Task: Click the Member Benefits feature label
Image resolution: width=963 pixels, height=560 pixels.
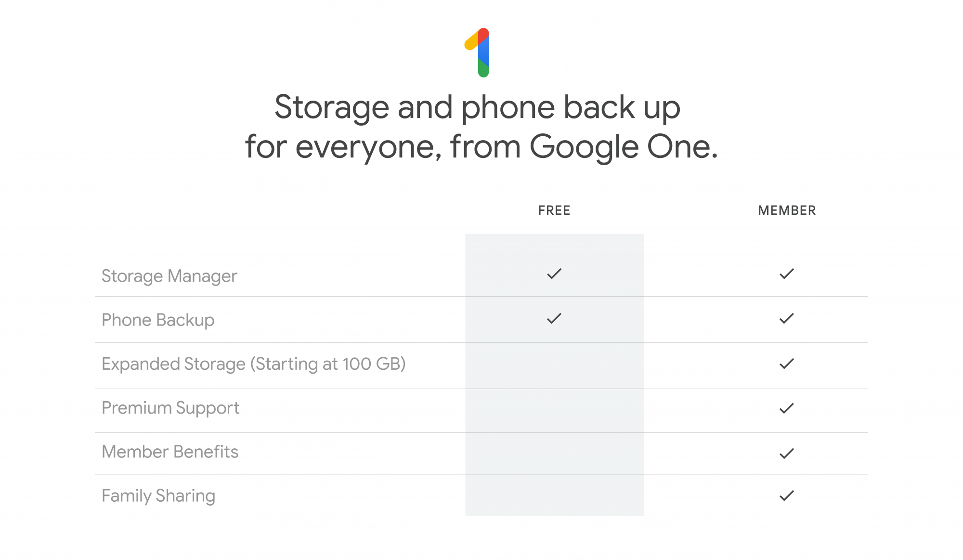Action: [170, 452]
